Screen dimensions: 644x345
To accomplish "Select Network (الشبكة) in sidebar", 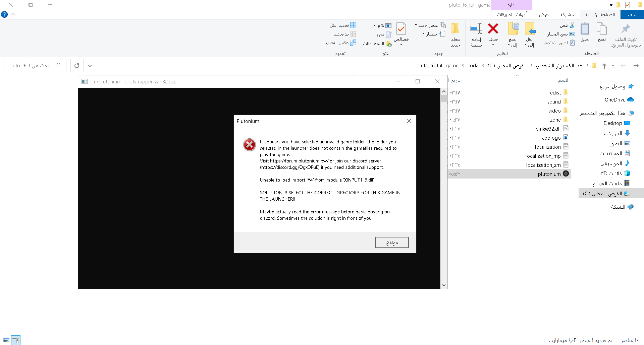I will coord(622,207).
